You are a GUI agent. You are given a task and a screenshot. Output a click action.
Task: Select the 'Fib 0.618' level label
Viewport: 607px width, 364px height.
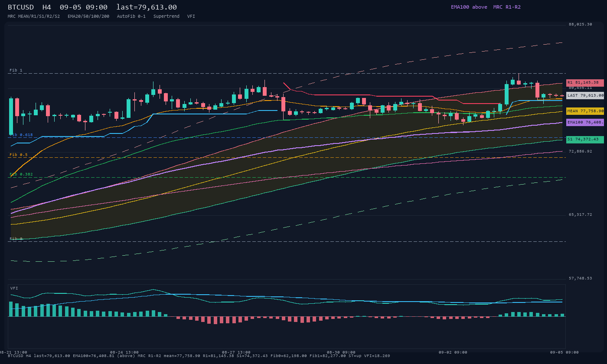(21, 135)
